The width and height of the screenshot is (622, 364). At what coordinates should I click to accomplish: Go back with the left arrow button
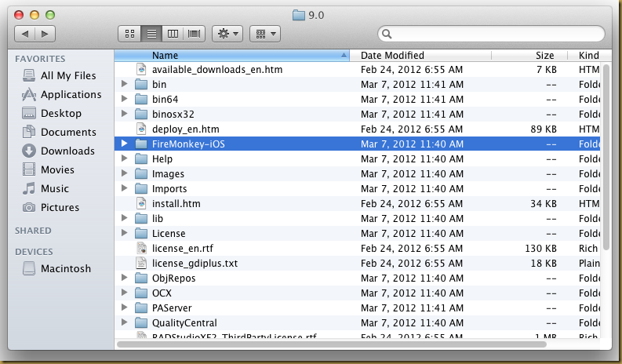click(25, 34)
